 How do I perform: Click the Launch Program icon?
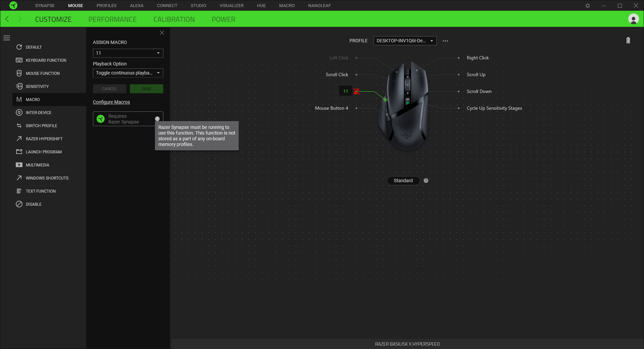[x=19, y=152]
